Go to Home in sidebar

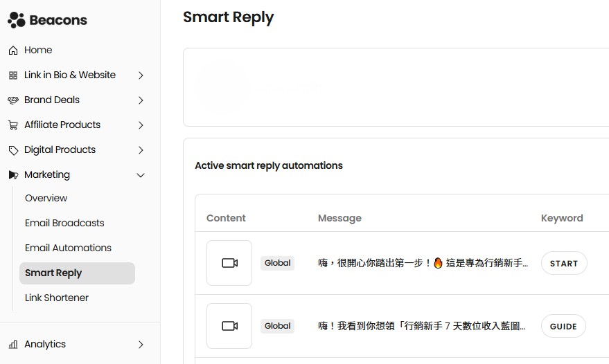point(38,50)
